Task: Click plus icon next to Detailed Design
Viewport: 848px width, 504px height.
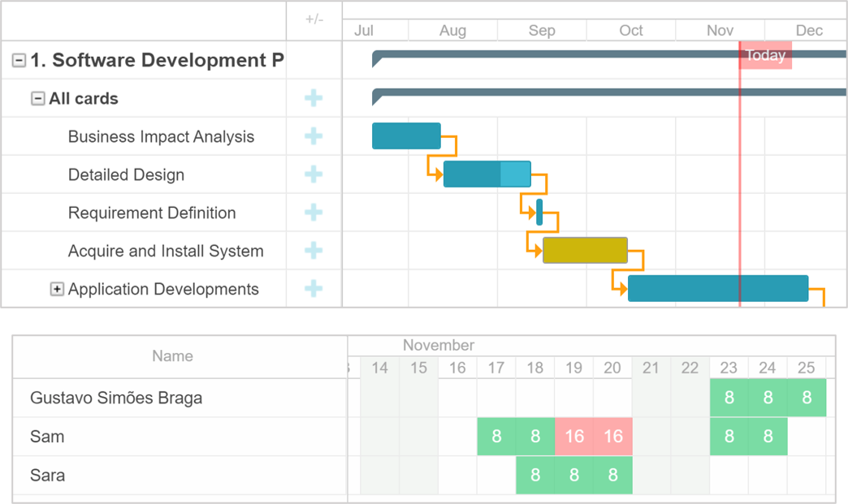Action: pyautogui.click(x=314, y=174)
